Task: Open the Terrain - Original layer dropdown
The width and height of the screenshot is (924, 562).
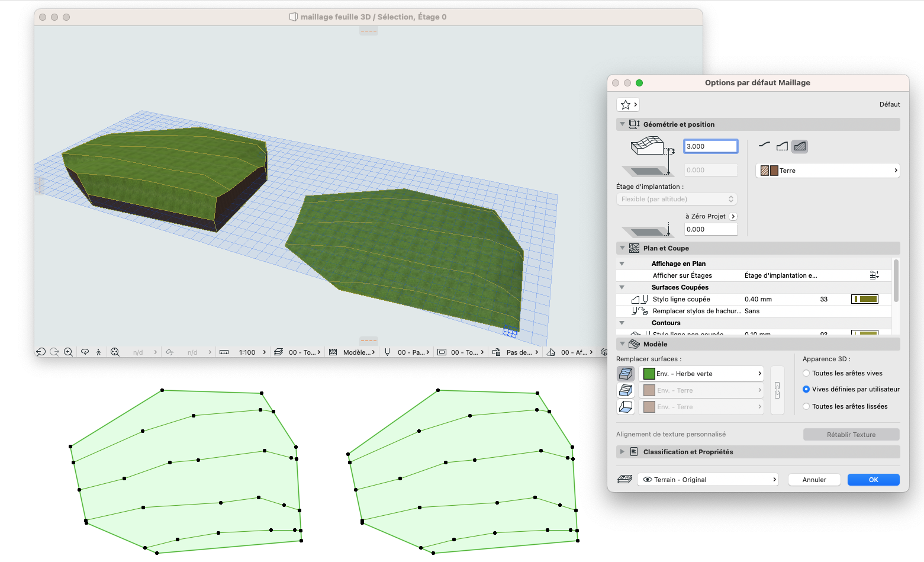Action: tap(708, 480)
